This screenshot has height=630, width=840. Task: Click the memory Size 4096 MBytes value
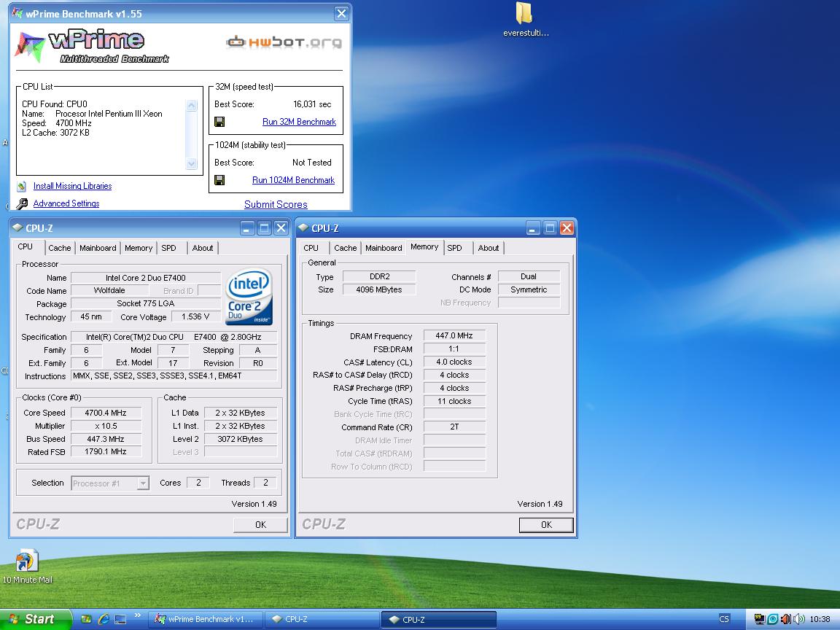[x=378, y=289]
